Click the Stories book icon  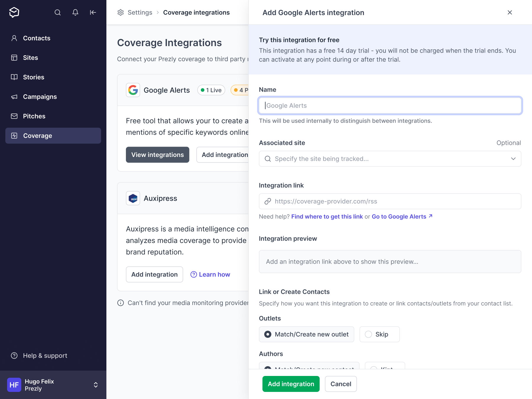click(14, 77)
